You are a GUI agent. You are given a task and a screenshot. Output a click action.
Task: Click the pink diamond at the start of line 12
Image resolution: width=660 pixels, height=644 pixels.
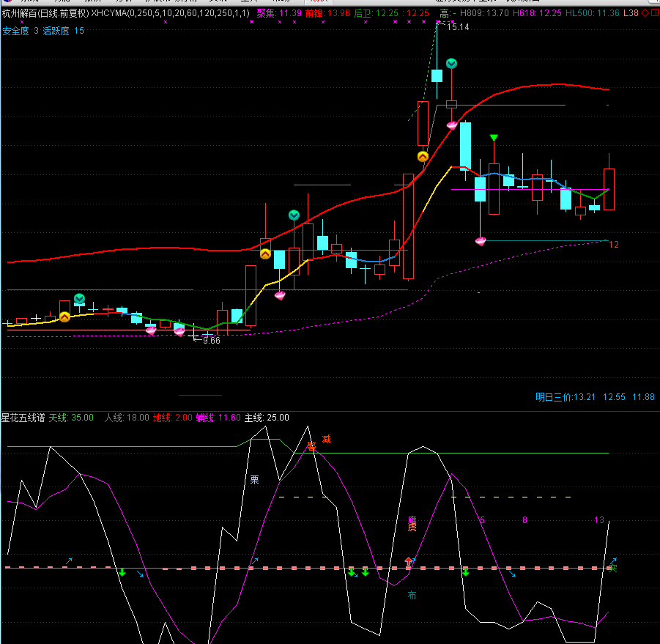point(481,241)
